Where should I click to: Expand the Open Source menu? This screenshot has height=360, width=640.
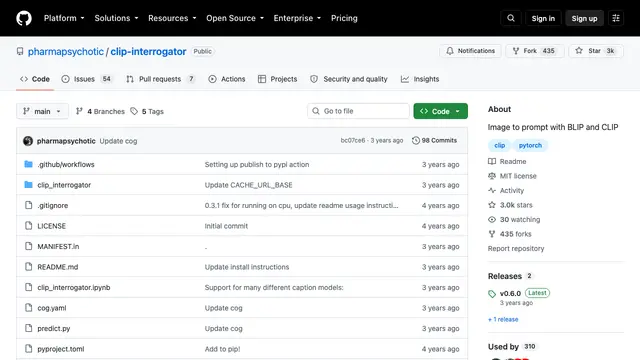(x=235, y=18)
